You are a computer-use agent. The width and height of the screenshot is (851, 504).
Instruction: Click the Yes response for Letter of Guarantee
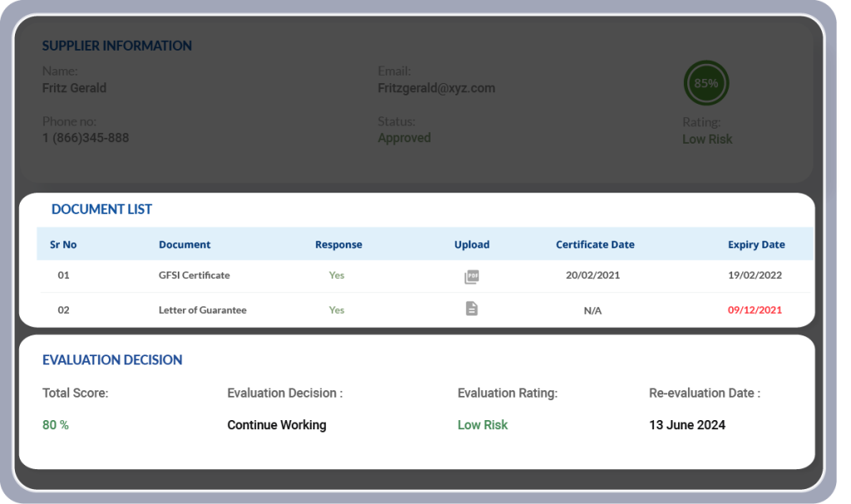[x=337, y=311]
